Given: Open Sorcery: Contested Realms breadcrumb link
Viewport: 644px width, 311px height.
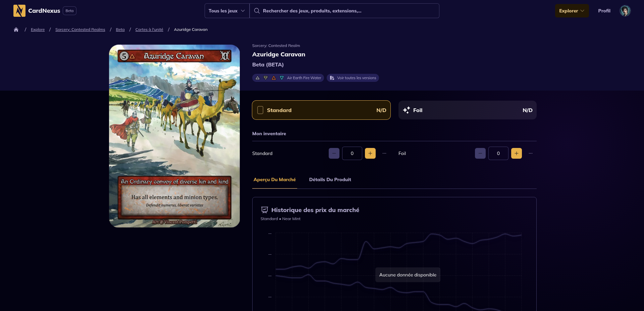Looking at the screenshot, I should click(80, 30).
